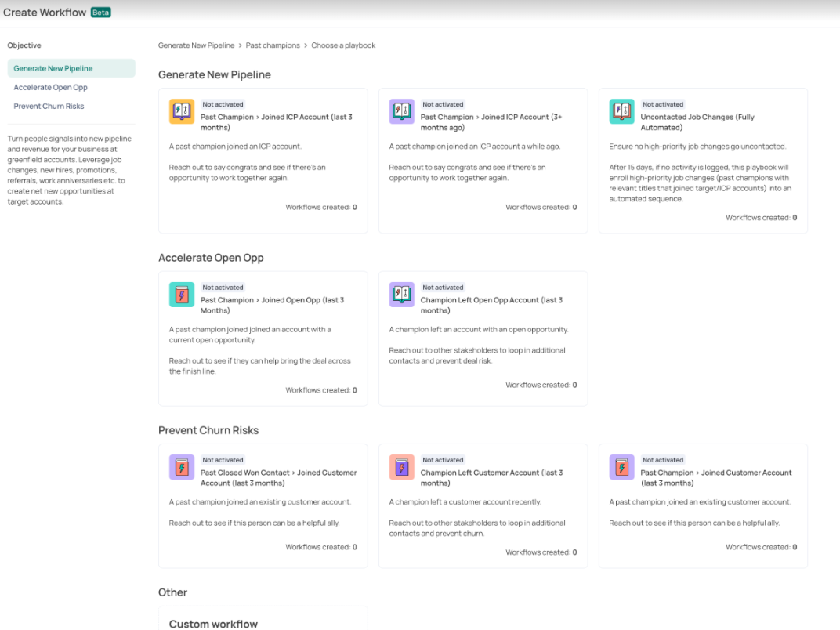This screenshot has height=630, width=840.
Task: Go to Past champions breadcrumb
Action: (x=273, y=45)
